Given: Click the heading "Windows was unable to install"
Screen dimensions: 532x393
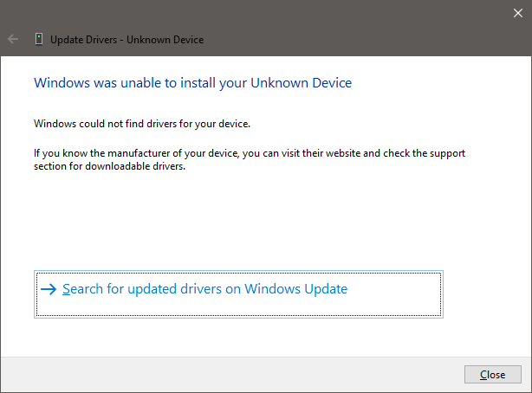Looking at the screenshot, I should pos(191,83).
